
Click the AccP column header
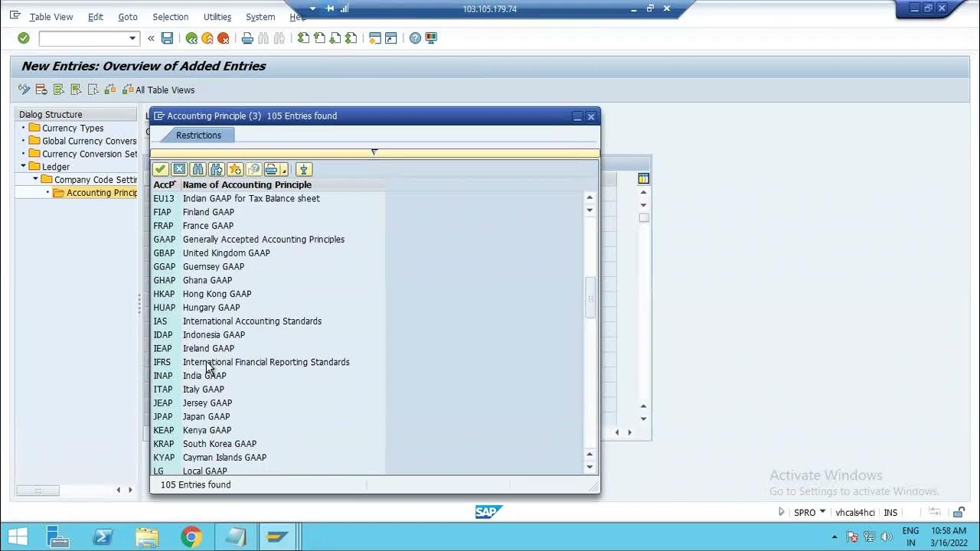pos(165,184)
